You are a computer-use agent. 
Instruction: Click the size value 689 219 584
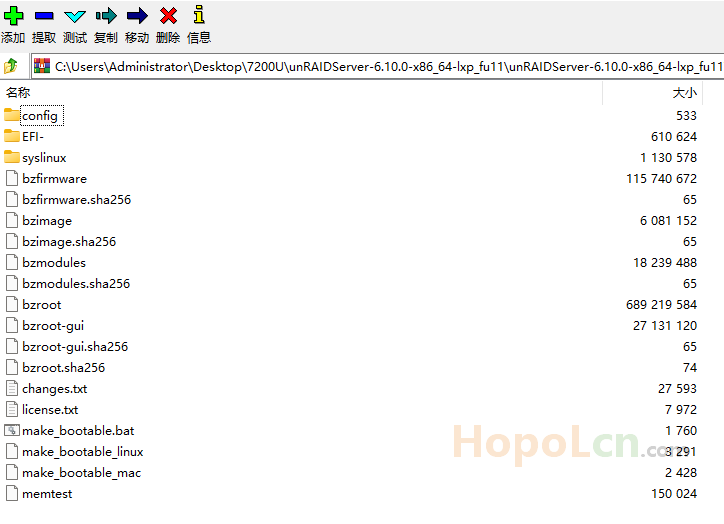click(661, 305)
